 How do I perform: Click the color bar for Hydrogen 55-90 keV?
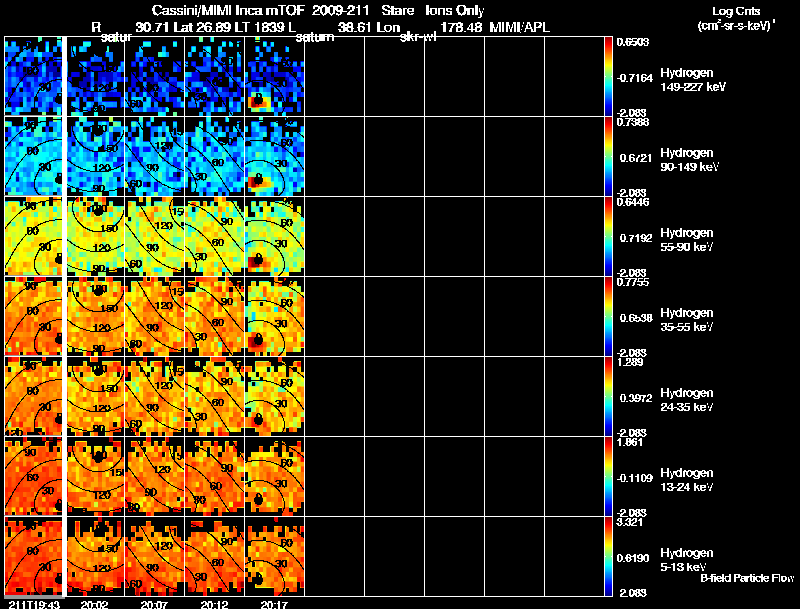tap(610, 237)
